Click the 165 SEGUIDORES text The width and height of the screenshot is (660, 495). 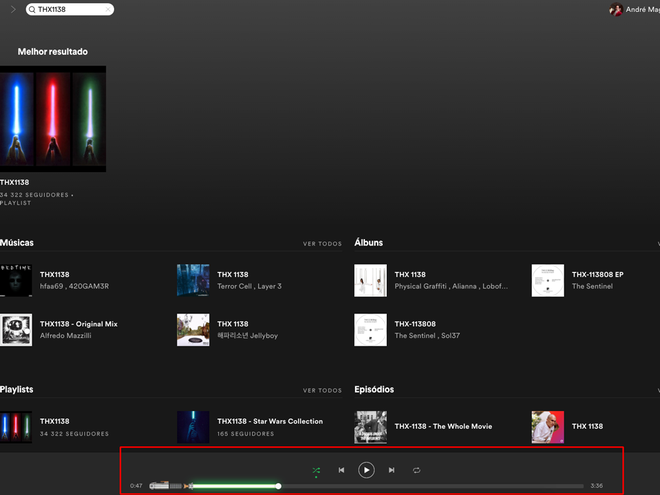coord(246,434)
